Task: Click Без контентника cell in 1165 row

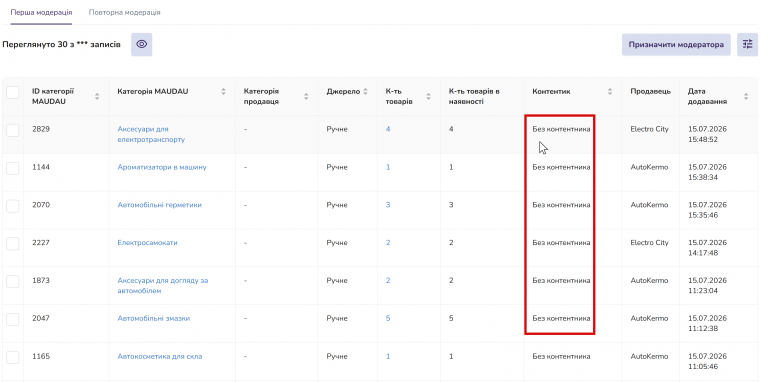Action: click(561, 356)
